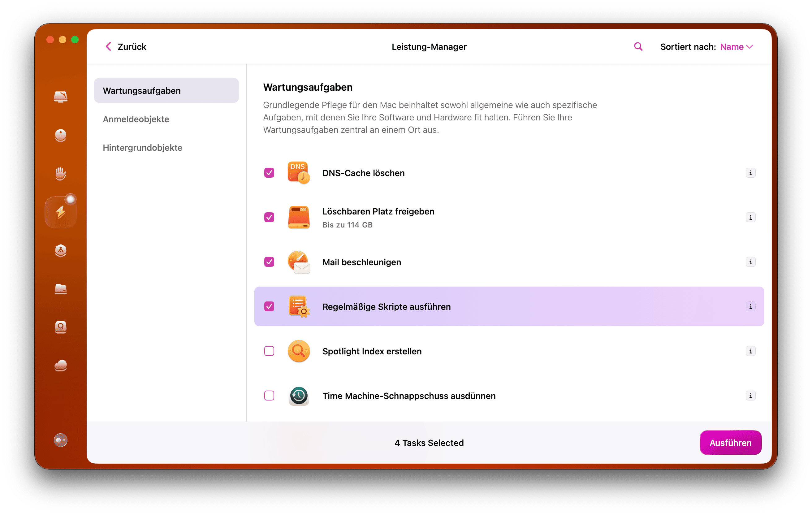Viewport: 812px width, 515px height.
Task: Enable the Spotlight Index erstellen task
Action: point(269,351)
